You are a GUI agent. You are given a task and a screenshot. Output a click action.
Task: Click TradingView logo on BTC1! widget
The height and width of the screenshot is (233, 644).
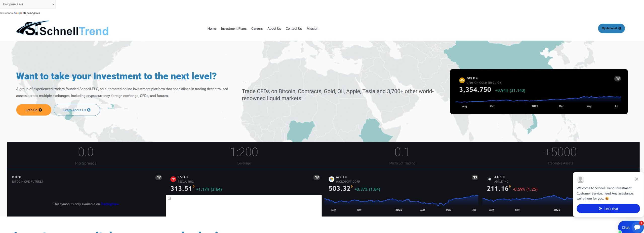tap(158, 178)
